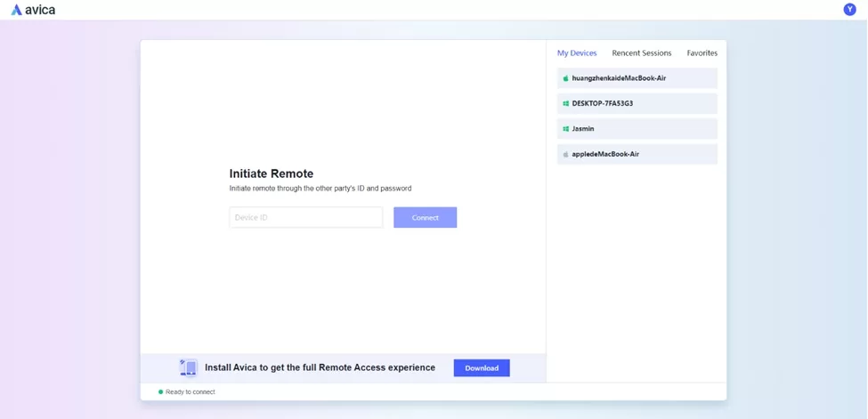Viewport: 868px width, 419px height.
Task: Switch to the Favorites tab
Action: point(702,53)
